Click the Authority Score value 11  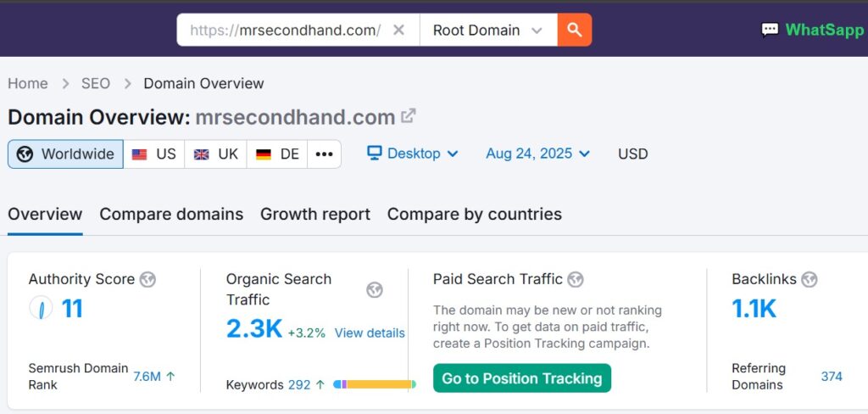(x=72, y=308)
